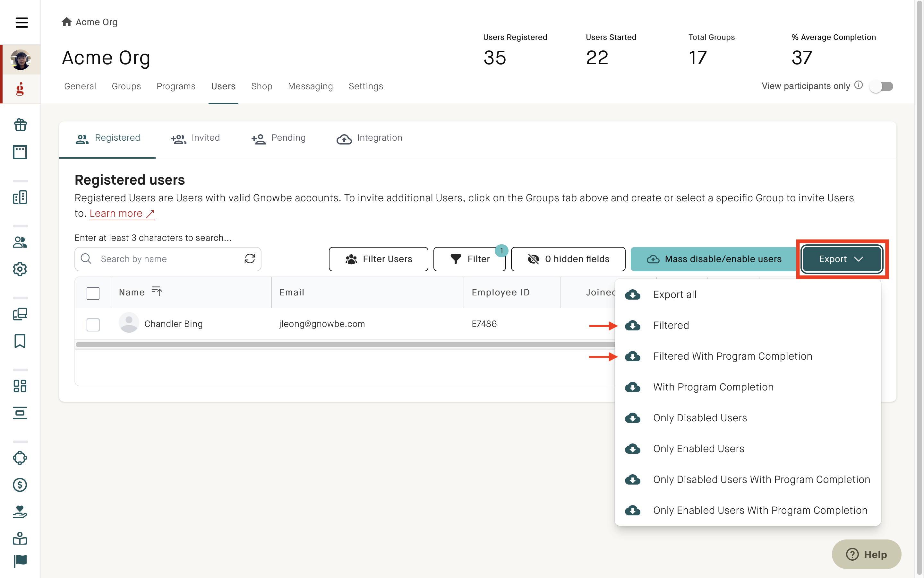This screenshot has width=924, height=578.
Task: Choose Filtered export option
Action: tap(748, 325)
